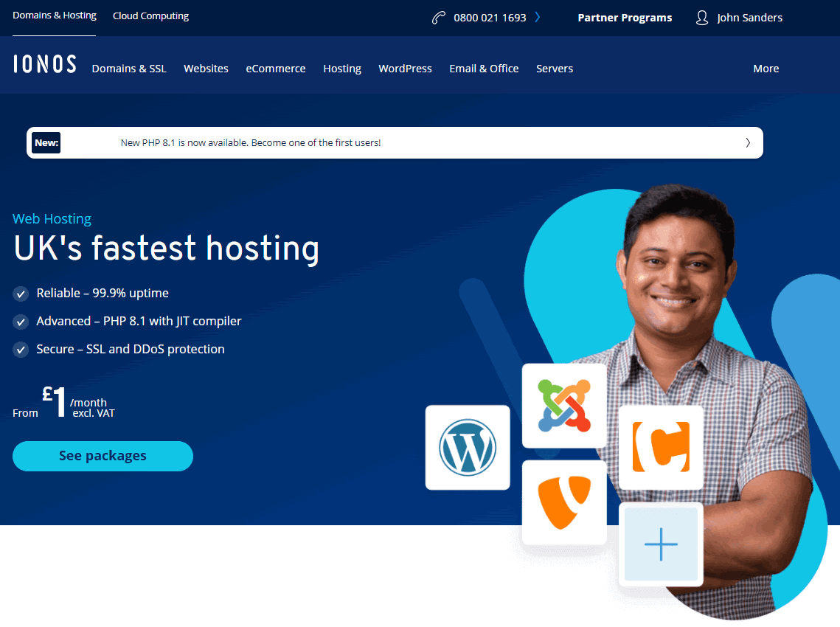Click the checkmark next to Reliable uptime

pos(21,294)
